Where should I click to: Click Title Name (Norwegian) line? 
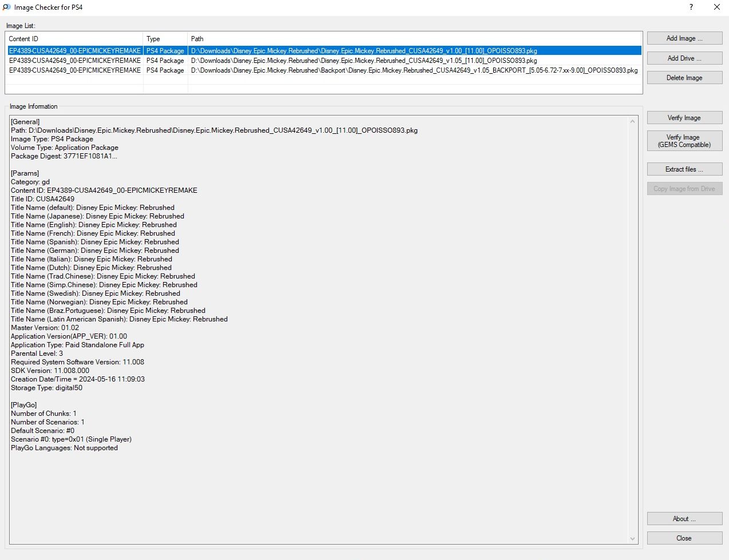click(x=100, y=302)
